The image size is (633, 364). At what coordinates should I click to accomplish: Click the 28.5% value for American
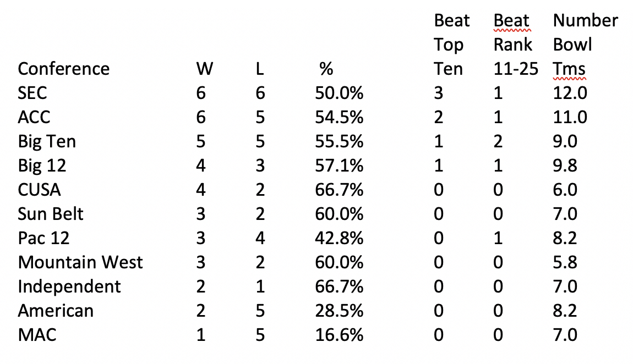click(x=339, y=311)
